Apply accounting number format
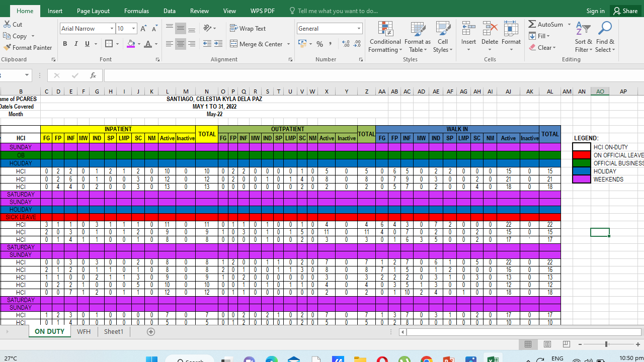 [302, 44]
